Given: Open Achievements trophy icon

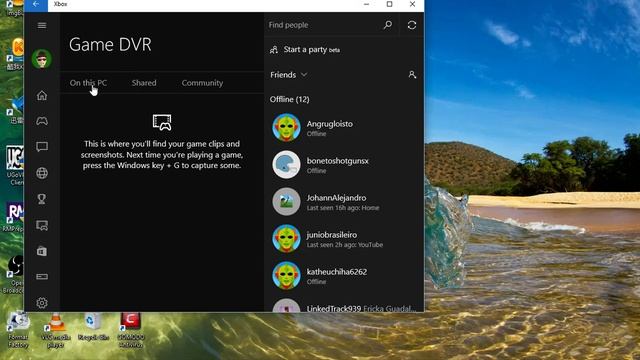Looking at the screenshot, I should point(42,199).
